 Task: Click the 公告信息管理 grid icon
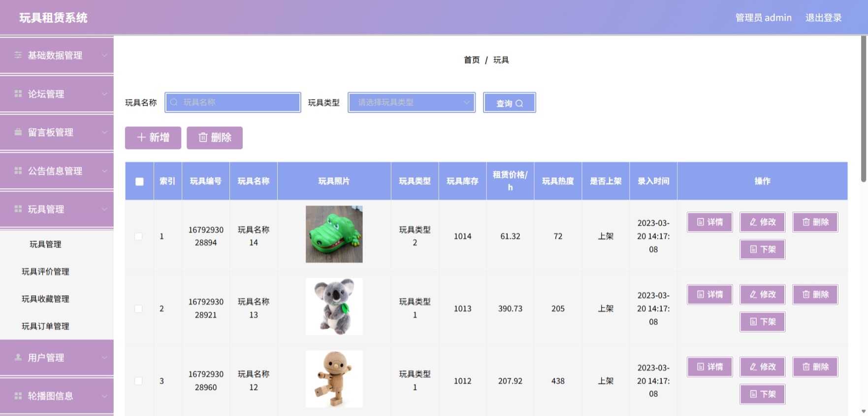[18, 171]
